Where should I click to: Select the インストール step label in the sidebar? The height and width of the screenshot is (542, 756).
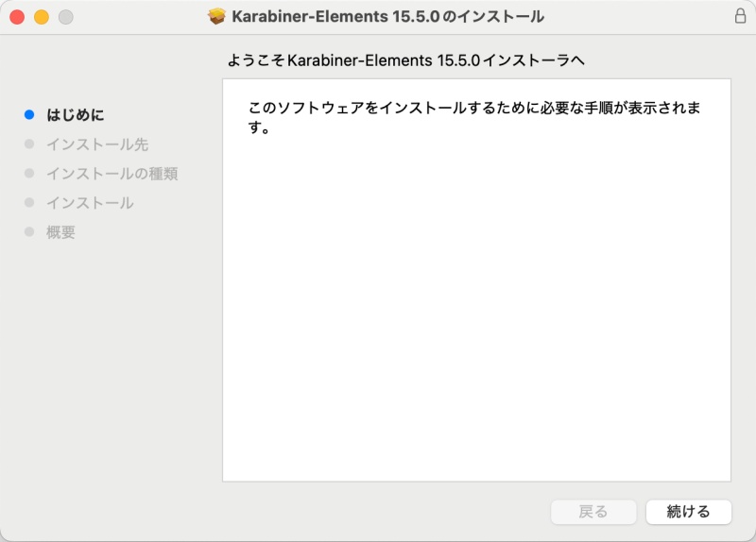(90, 203)
